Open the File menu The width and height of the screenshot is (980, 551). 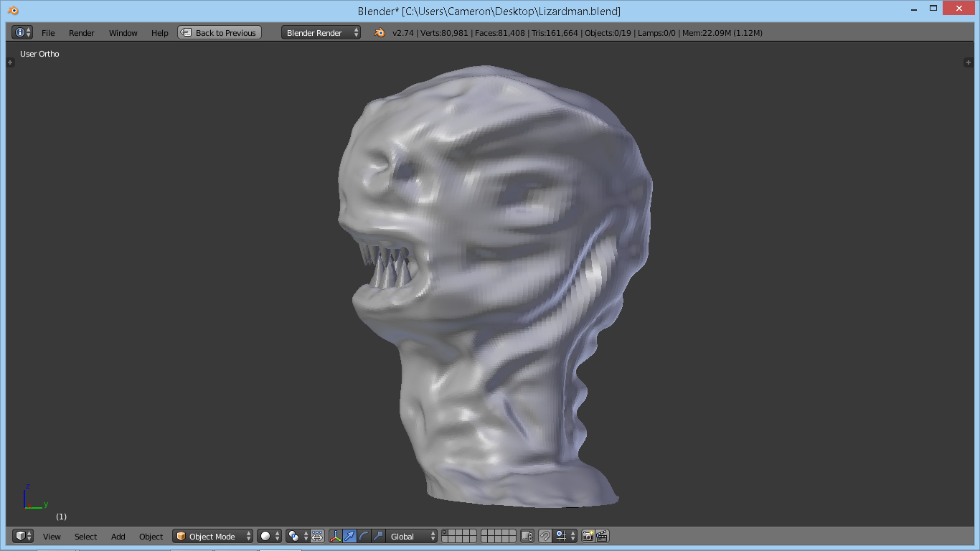[48, 33]
